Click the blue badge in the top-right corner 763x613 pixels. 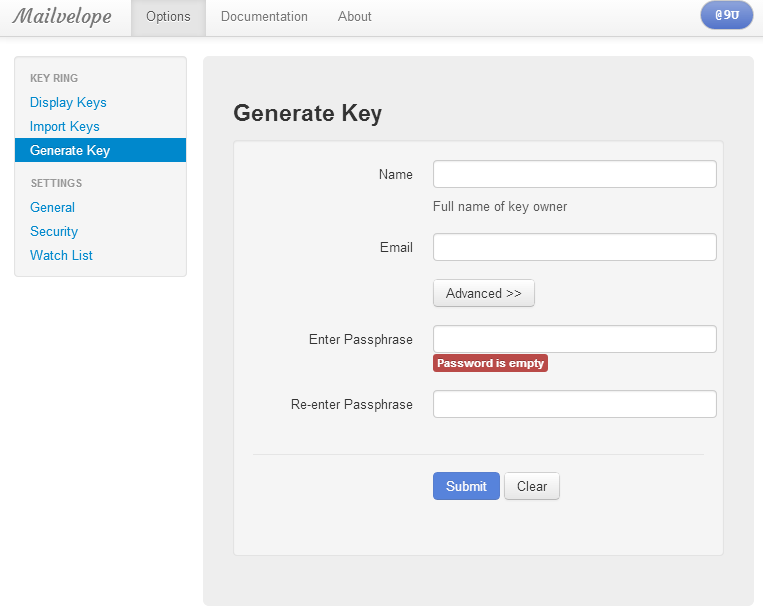727,16
